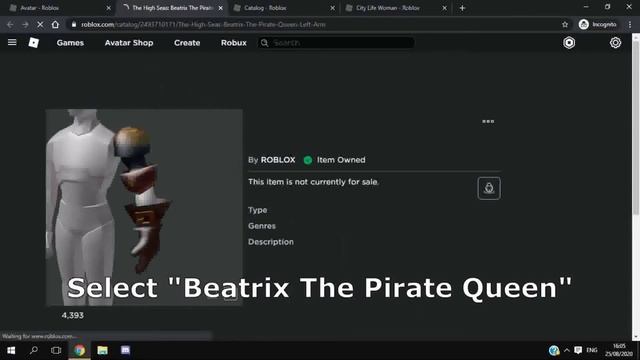Screen dimensions: 640x360
Task: Click the Chrome taskbar icon
Action: click(x=80, y=350)
